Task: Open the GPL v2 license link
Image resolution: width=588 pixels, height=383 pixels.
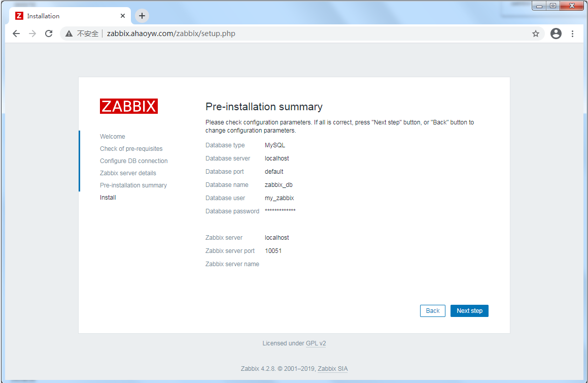Action: [x=316, y=343]
